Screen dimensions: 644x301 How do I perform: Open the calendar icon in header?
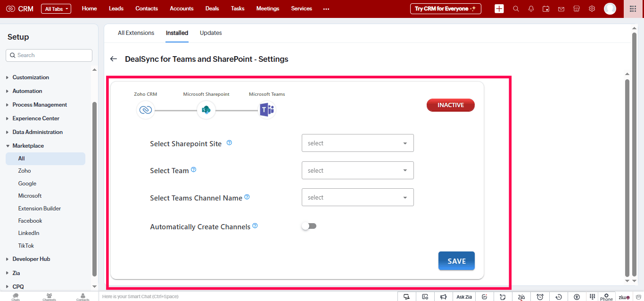546,9
